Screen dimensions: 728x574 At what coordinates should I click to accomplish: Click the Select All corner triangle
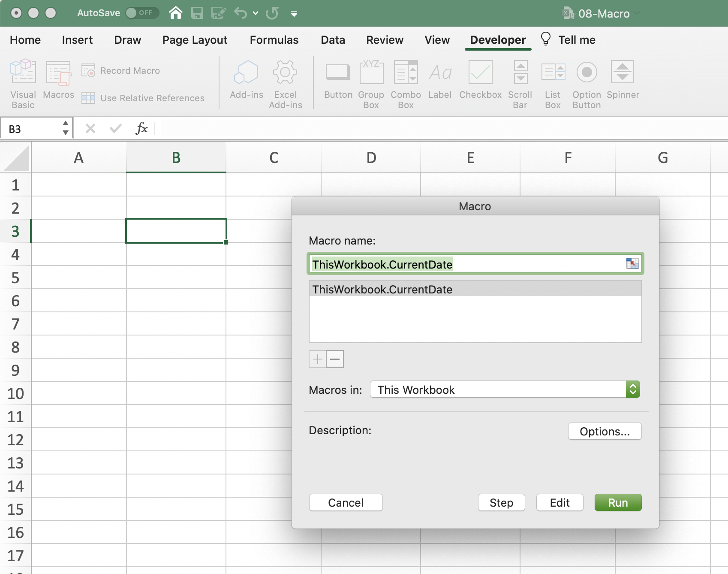point(16,158)
